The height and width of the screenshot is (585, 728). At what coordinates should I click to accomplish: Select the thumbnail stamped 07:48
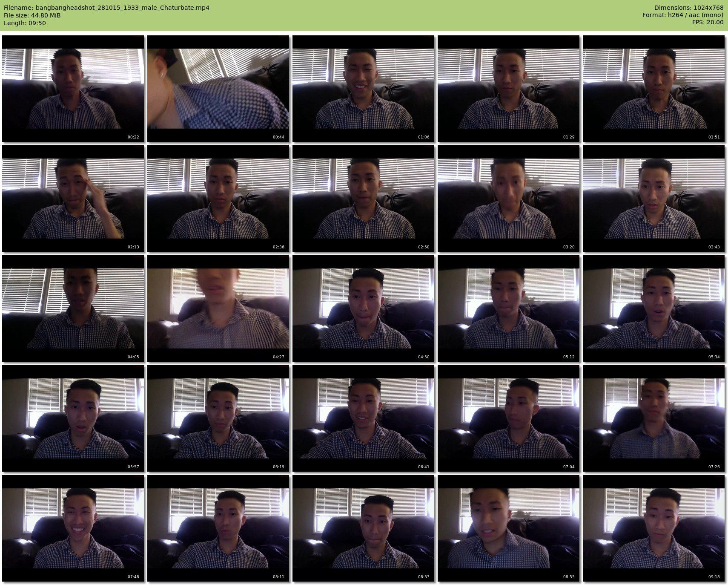[x=73, y=528]
